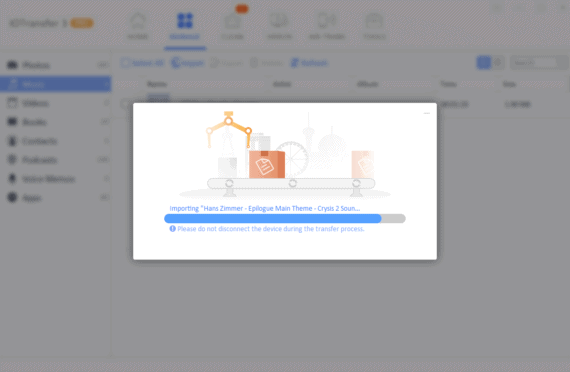Click the orange PRO badge beside the app name
570x372 pixels.
pos(81,23)
